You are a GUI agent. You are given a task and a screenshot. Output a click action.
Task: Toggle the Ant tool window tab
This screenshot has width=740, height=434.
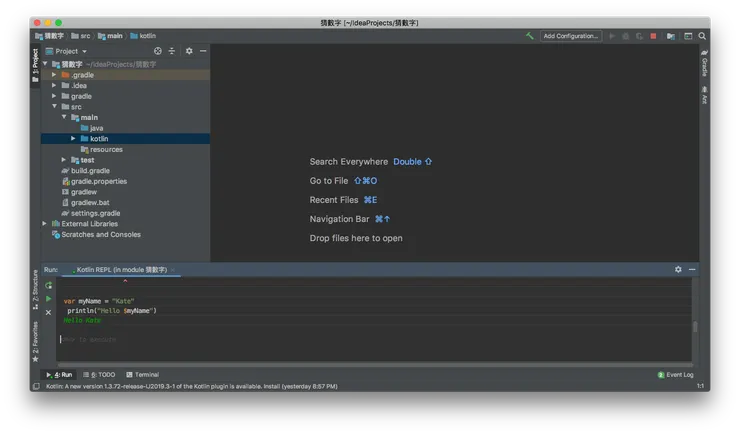click(704, 95)
